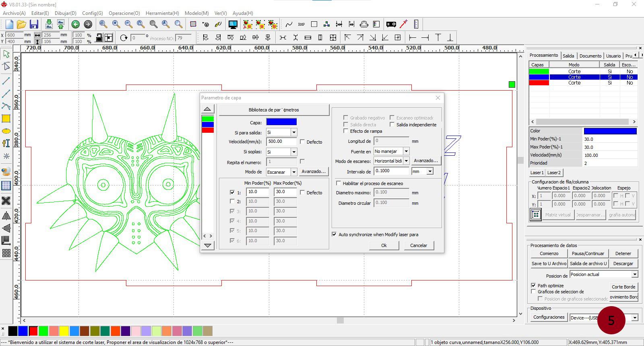Click Biblioteca de parametros button
Image resolution: width=644 pixels, height=346 pixels.
274,110
